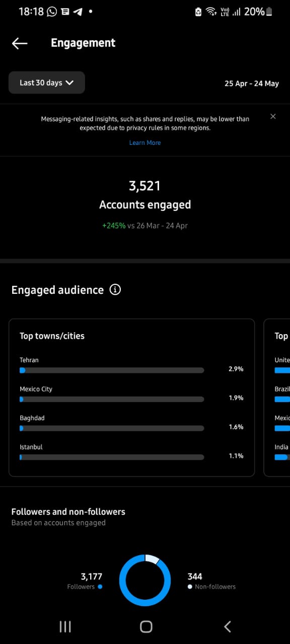
Task: Tap the Istanbul percentage bar
Action: (112, 457)
